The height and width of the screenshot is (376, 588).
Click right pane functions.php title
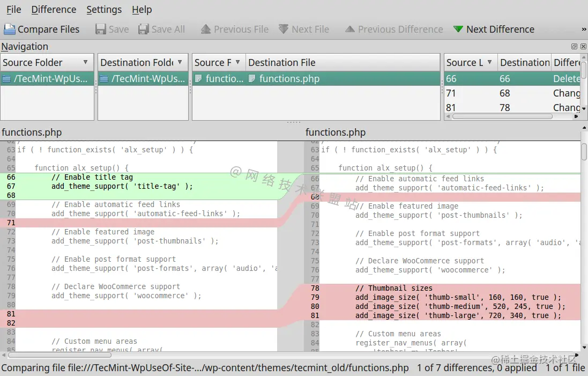(x=335, y=132)
